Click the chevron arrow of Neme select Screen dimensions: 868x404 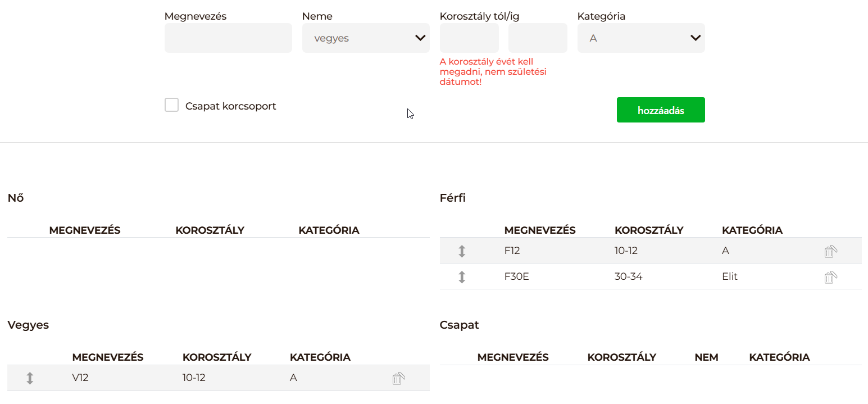point(420,38)
